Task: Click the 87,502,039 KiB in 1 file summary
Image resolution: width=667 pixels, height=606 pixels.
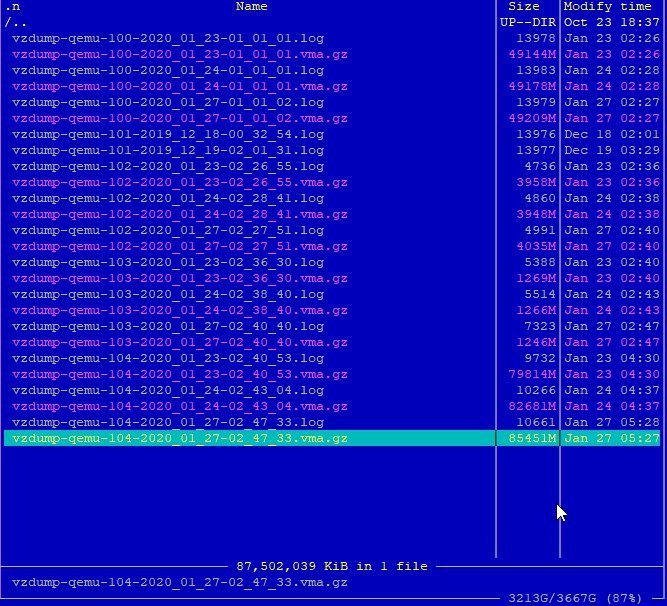Action: [332, 566]
